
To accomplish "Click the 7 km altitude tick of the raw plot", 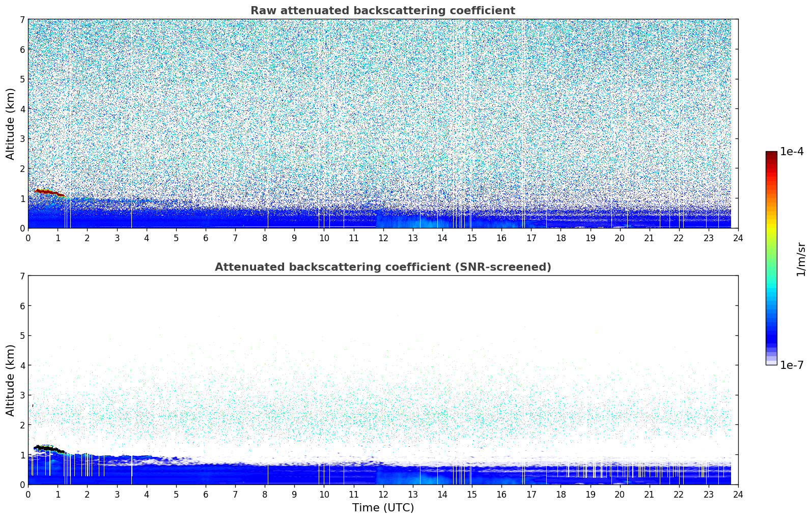I will click(x=22, y=20).
